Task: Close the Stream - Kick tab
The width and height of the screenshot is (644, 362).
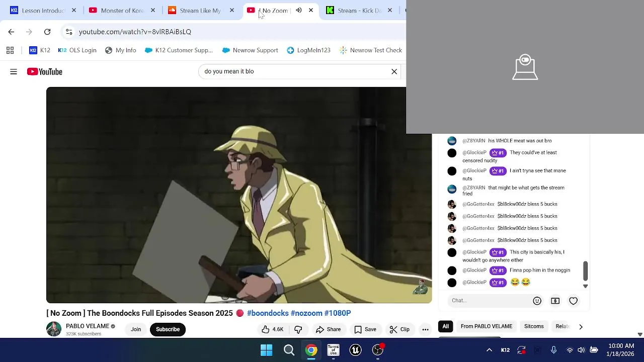Action: pyautogui.click(x=390, y=11)
